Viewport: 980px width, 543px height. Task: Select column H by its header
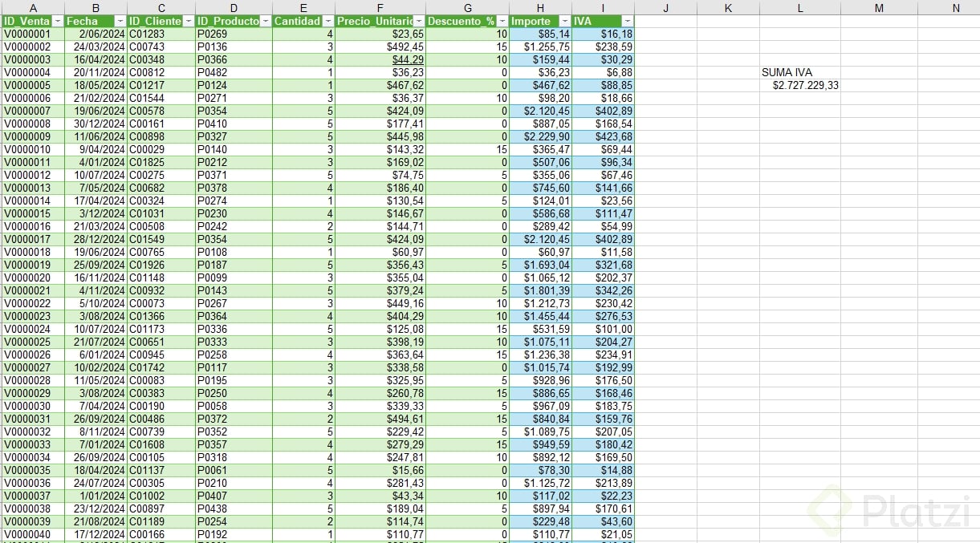point(540,7)
